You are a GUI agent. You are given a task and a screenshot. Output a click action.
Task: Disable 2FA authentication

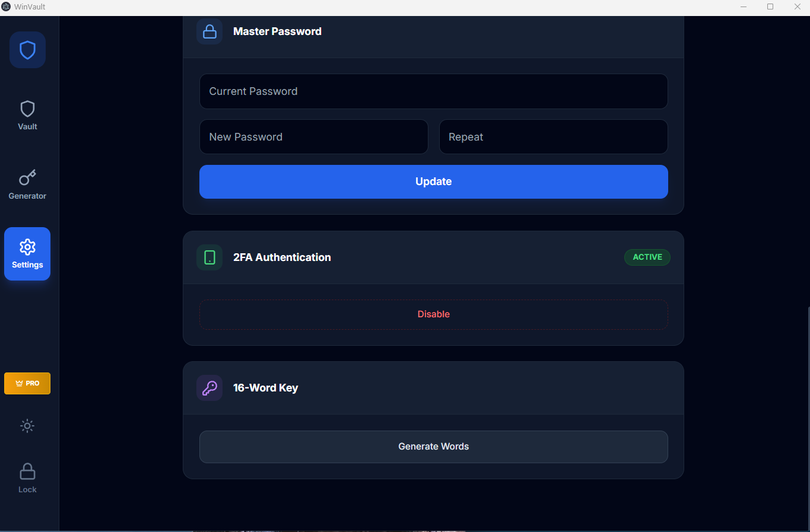point(433,314)
